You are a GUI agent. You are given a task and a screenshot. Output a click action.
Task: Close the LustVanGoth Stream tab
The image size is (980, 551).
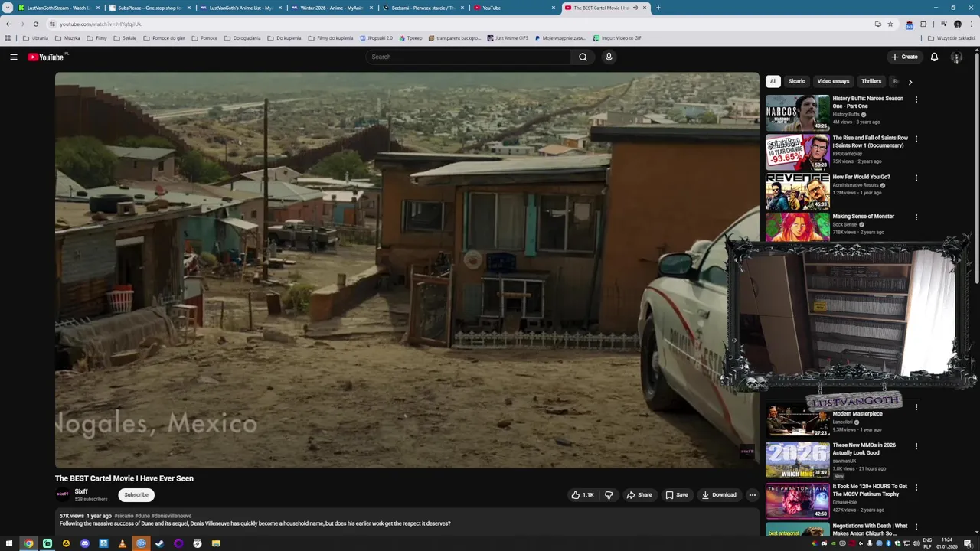click(98, 8)
